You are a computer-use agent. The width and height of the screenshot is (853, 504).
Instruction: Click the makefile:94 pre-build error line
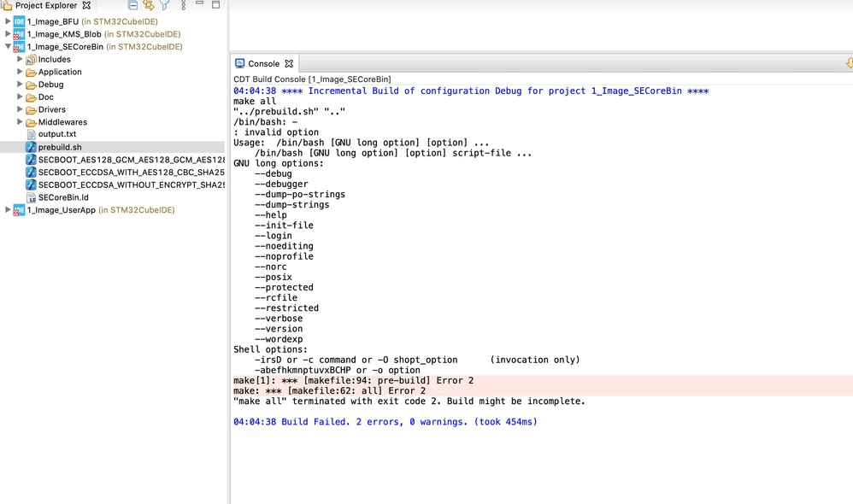[353, 381]
